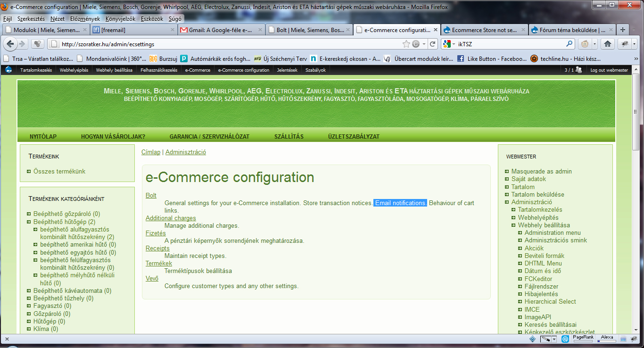Open the Könyvjelzők menu
Screen dimensions: 644x348
coord(120,19)
